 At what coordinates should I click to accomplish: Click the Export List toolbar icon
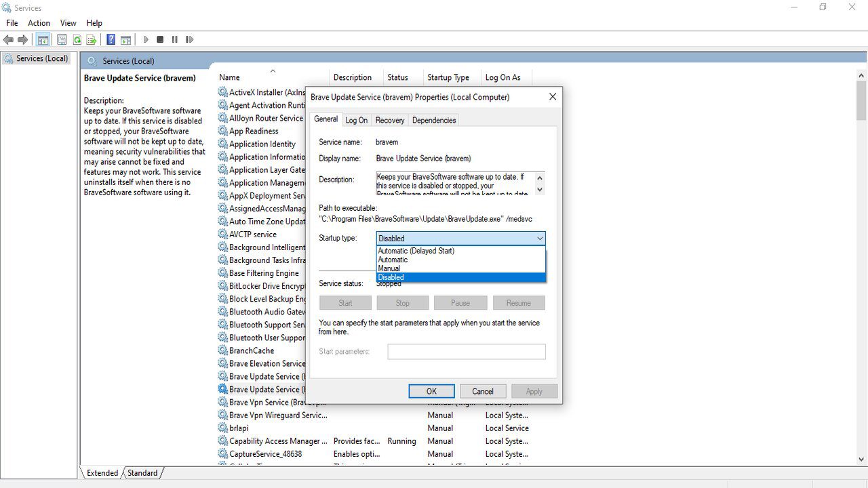point(92,40)
